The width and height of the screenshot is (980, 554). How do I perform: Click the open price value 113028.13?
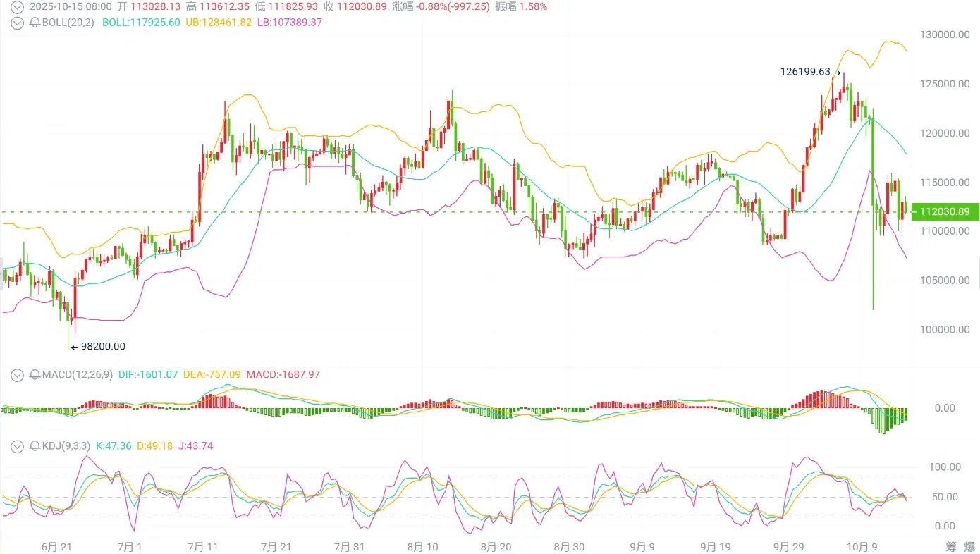click(156, 6)
